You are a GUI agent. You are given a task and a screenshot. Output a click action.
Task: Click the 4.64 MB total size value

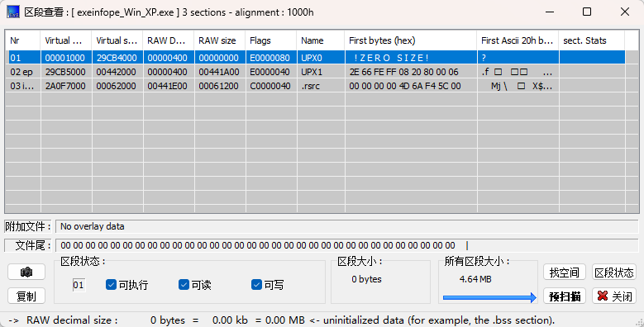coord(475,279)
